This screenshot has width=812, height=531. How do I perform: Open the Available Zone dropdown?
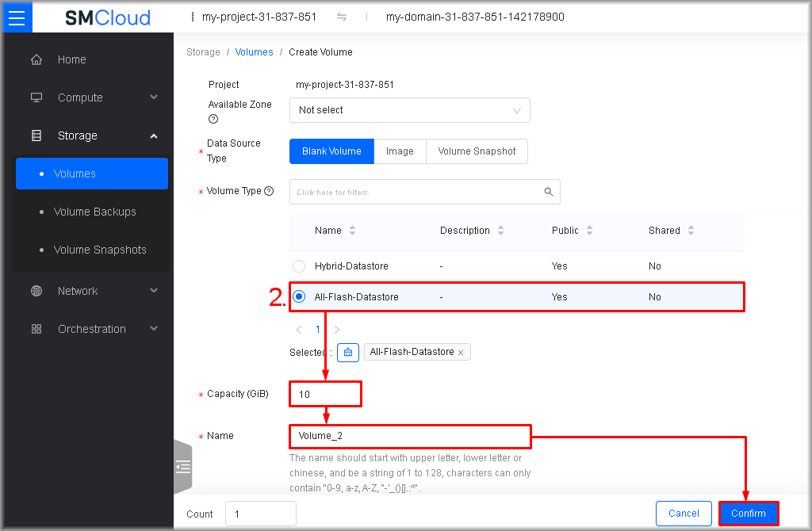[x=409, y=110]
